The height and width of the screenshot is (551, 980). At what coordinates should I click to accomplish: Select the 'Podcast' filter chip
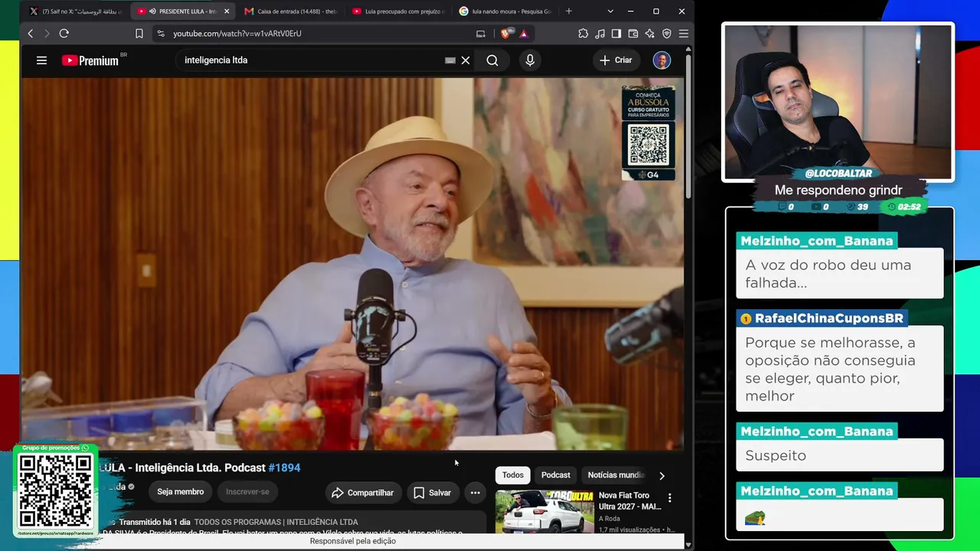556,475
